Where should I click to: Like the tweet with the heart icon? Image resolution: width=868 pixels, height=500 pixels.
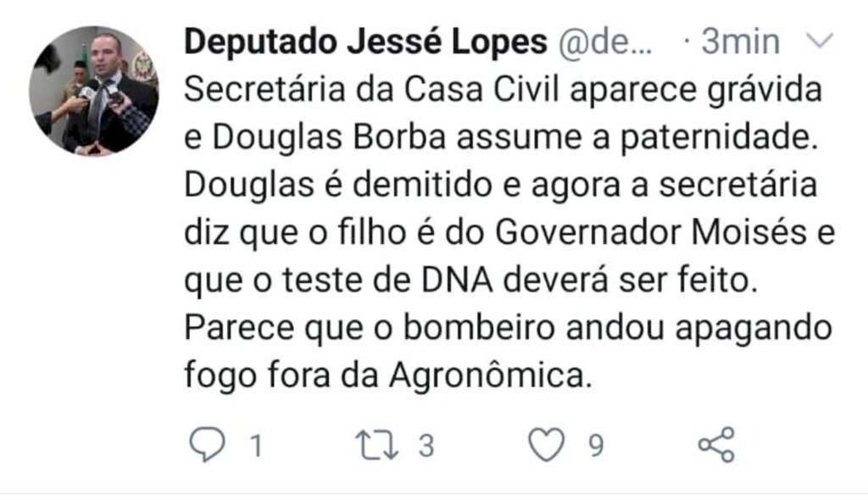click(x=547, y=445)
